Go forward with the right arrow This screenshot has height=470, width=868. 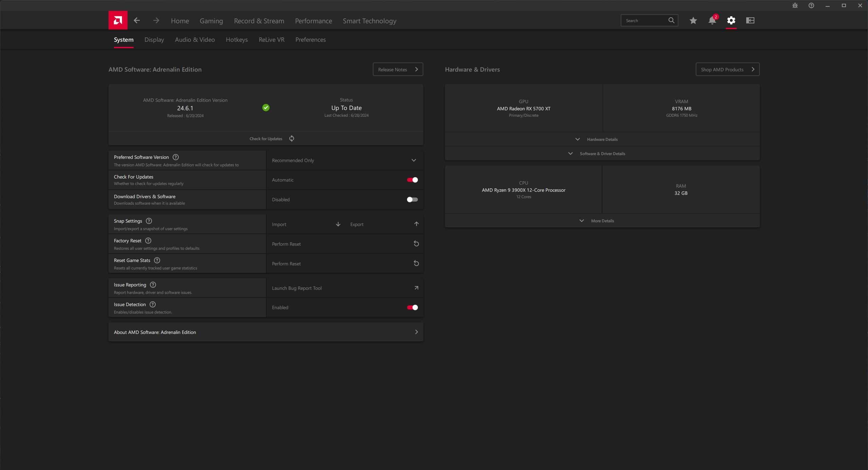156,21
